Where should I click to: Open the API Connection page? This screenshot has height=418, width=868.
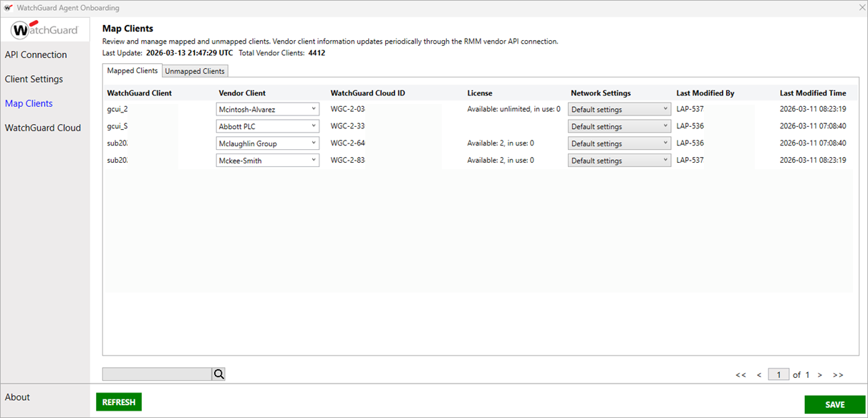coord(36,54)
